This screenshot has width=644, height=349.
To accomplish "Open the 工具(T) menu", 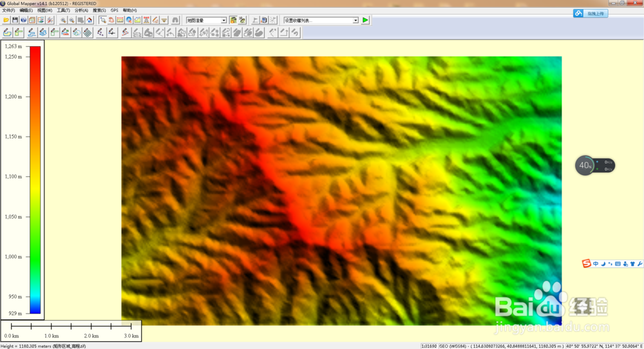I will point(63,10).
